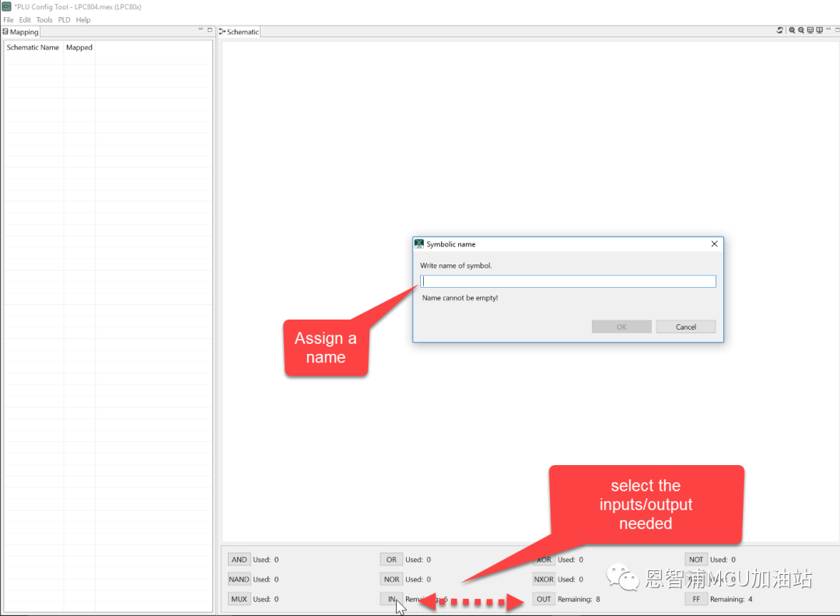The width and height of the screenshot is (840, 616).
Task: Click the NAND 'Used: 0' label
Action: click(x=266, y=579)
